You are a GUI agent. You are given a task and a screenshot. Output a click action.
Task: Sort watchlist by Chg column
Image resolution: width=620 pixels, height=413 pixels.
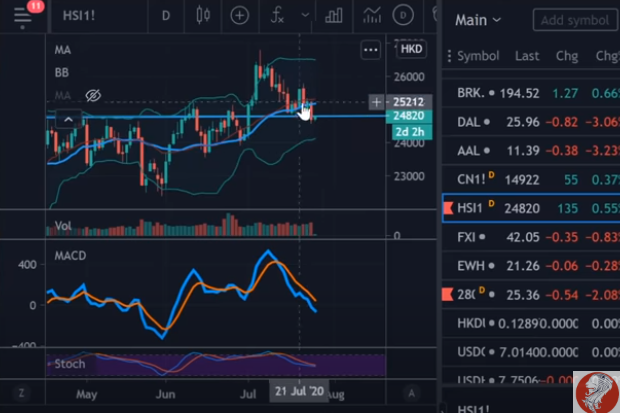567,56
